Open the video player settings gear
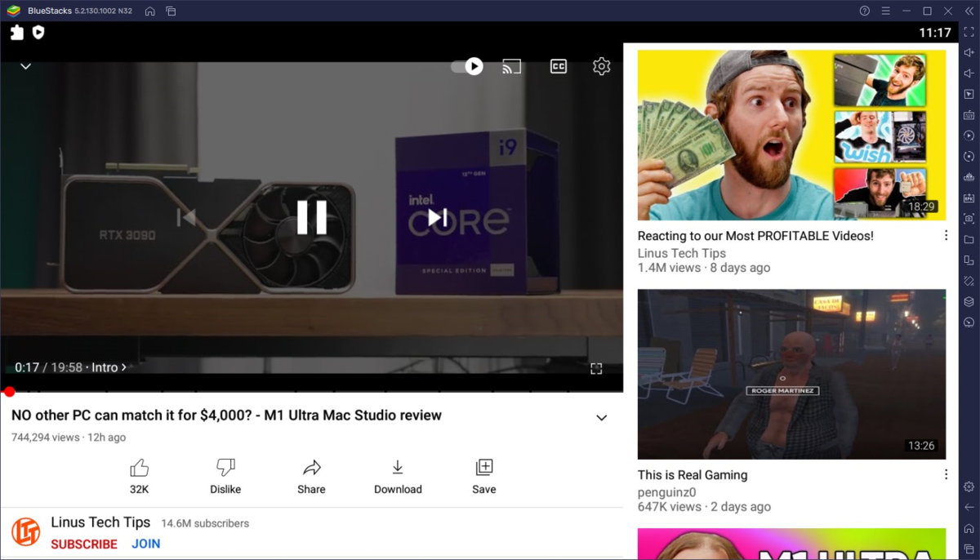Screen dimensions: 980x560 click(602, 66)
